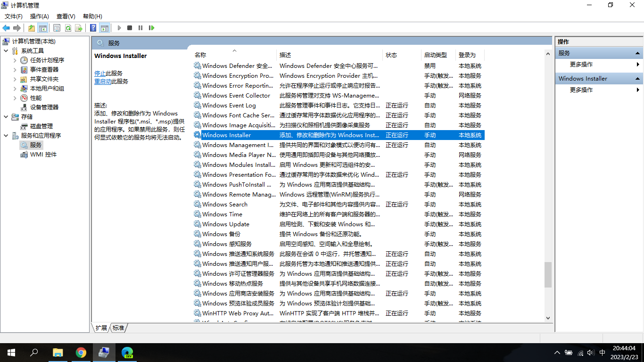Select the WinHTTP Web Proxy Auto service row
644x362 pixels.
pyautogui.click(x=338, y=313)
